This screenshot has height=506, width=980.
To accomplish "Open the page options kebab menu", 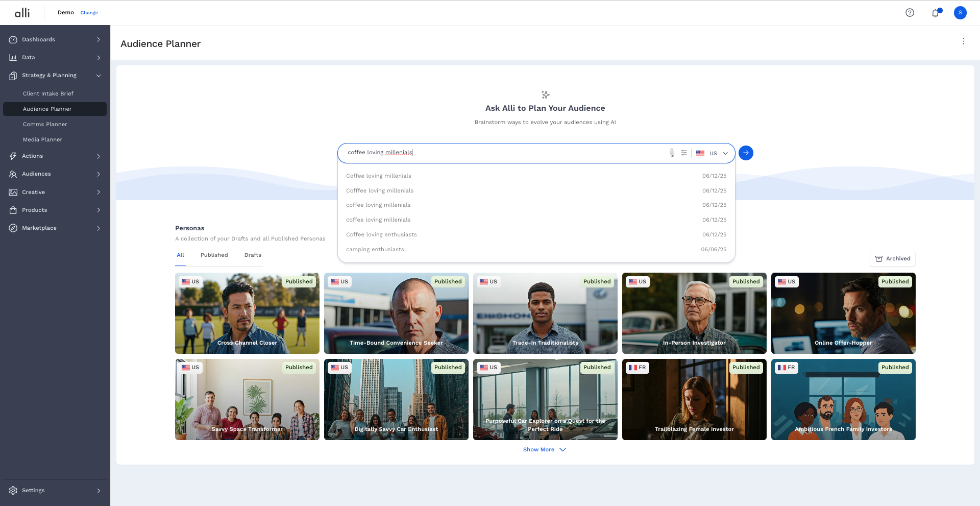I will (963, 41).
